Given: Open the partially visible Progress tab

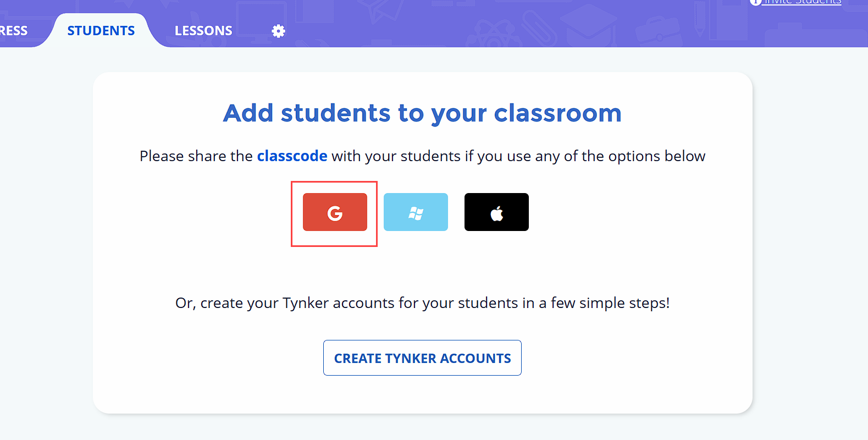Looking at the screenshot, I should click(14, 31).
